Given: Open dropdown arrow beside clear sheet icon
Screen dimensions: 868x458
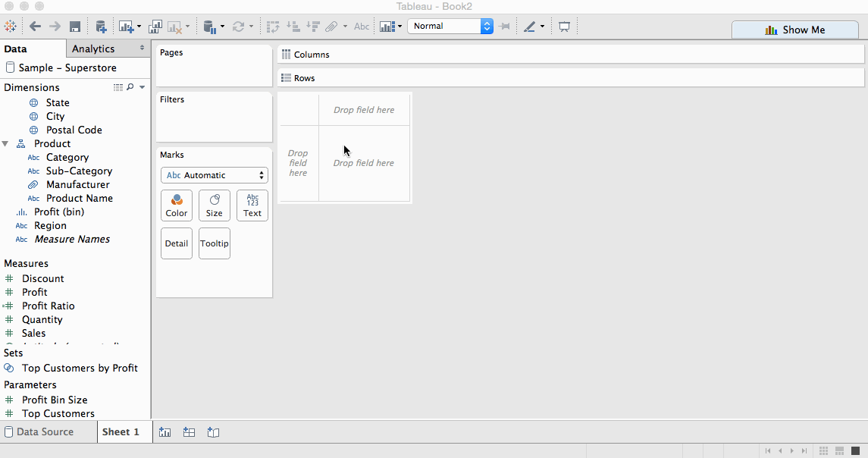Looking at the screenshot, I should [x=188, y=27].
